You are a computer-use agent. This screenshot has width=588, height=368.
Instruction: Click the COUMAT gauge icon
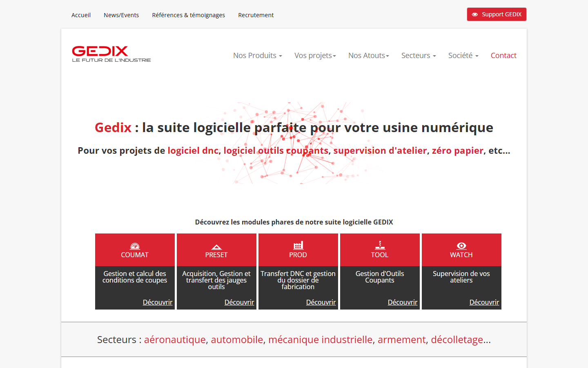coord(135,246)
